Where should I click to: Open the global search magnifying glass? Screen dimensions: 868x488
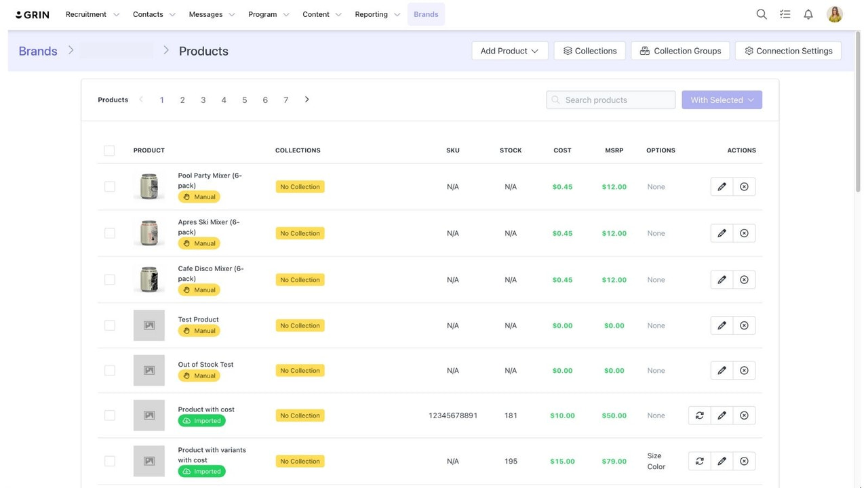coord(761,14)
